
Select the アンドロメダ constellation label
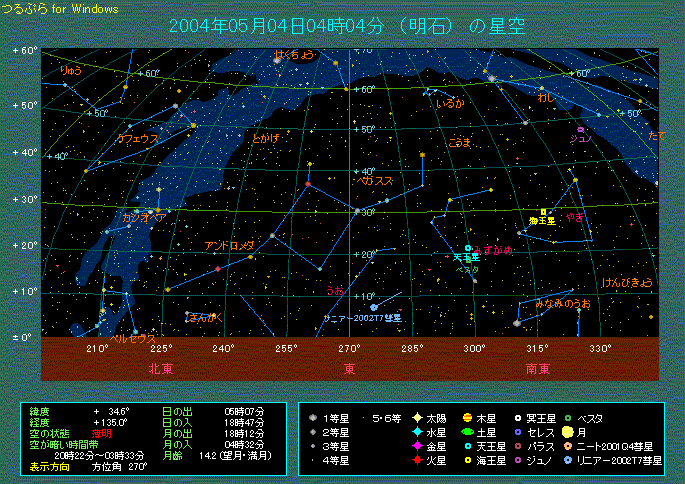tap(229, 245)
